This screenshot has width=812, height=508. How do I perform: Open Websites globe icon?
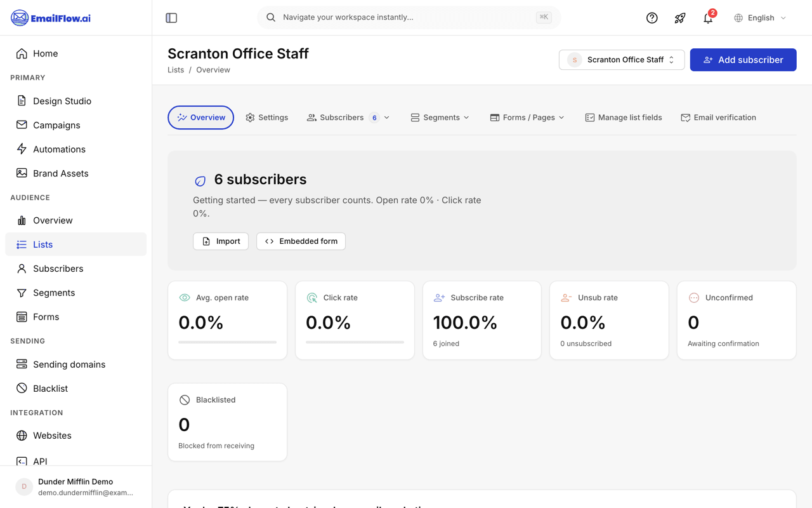[22, 436]
